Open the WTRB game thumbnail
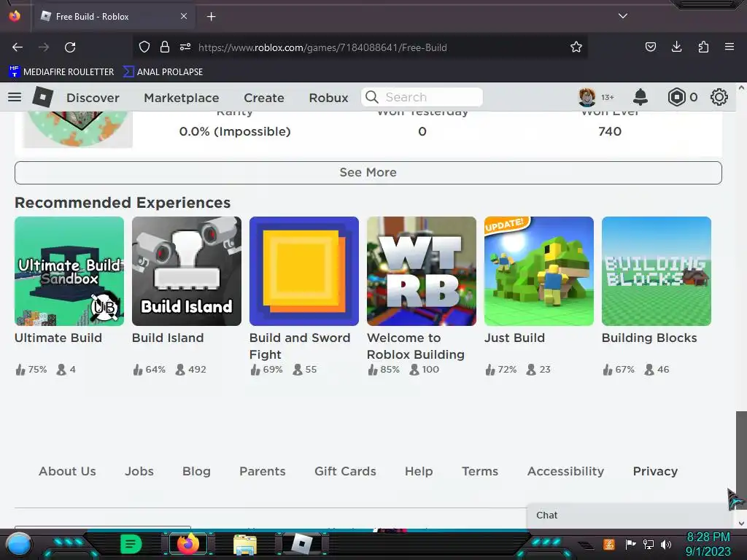This screenshot has width=747, height=560. click(x=422, y=271)
